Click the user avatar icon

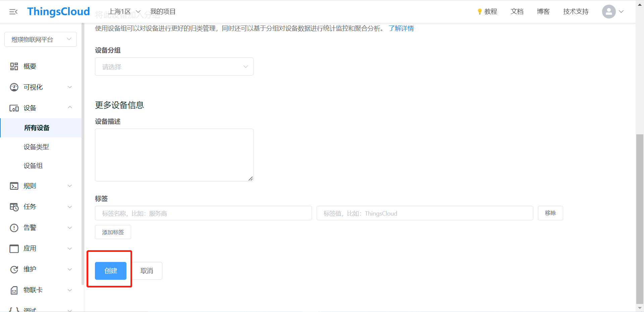(608, 11)
